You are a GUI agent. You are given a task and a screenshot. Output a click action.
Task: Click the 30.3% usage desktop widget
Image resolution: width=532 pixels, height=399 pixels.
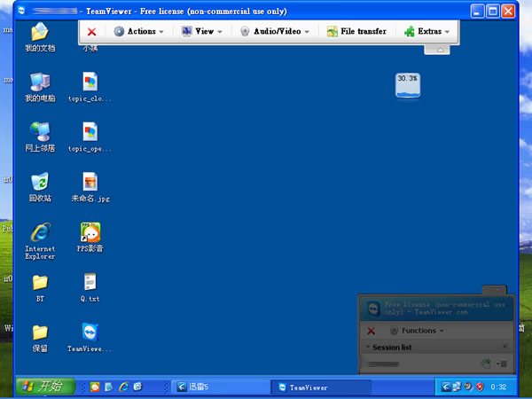(x=407, y=86)
